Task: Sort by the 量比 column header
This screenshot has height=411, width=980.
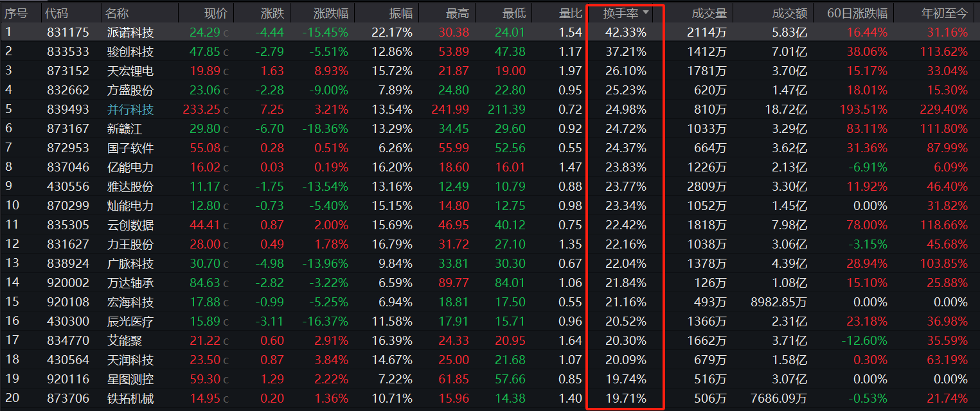Action: point(571,13)
